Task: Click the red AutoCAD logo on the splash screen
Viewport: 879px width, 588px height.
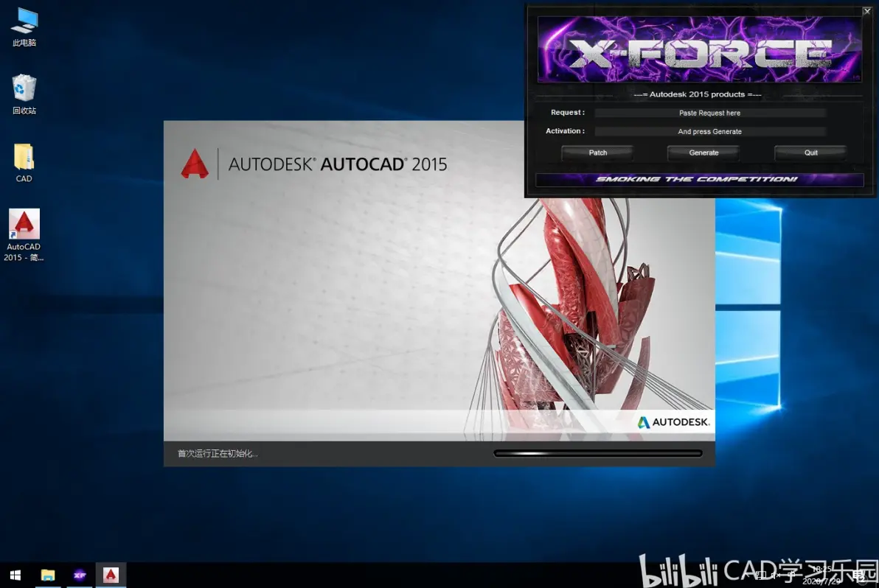Action: pyautogui.click(x=195, y=164)
